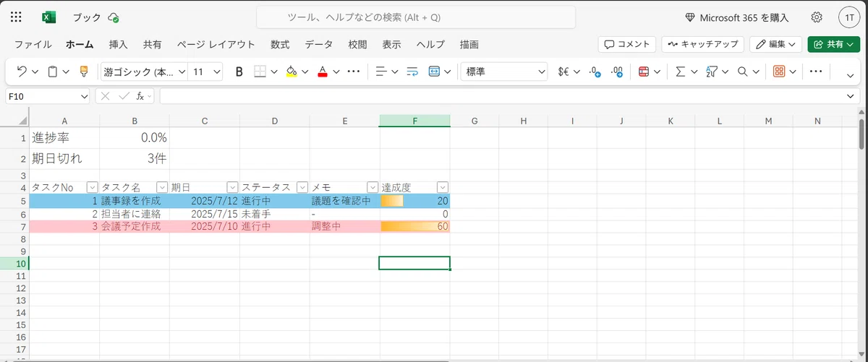Click the AutoSum sigma icon
This screenshot has width=868, height=362.
680,72
